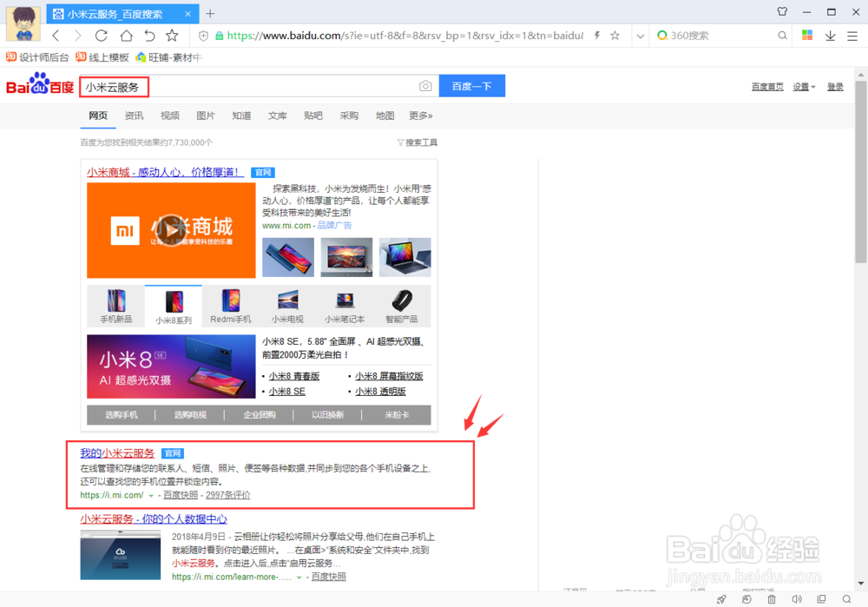Click the speaker icon in the status bar

tap(797, 599)
